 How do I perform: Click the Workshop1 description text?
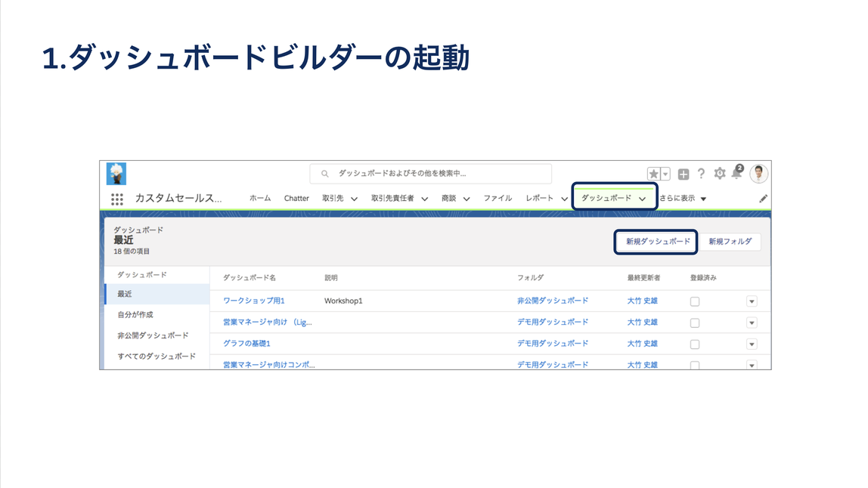[x=343, y=301]
